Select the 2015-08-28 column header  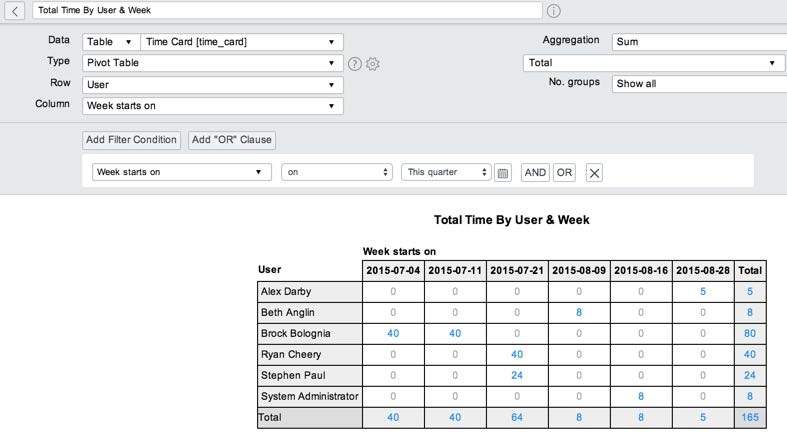click(x=703, y=270)
